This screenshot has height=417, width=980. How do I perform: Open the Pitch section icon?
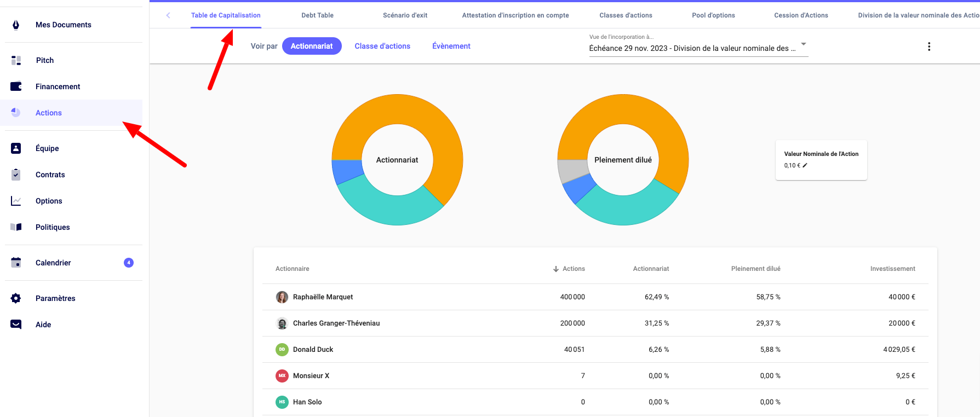16,60
